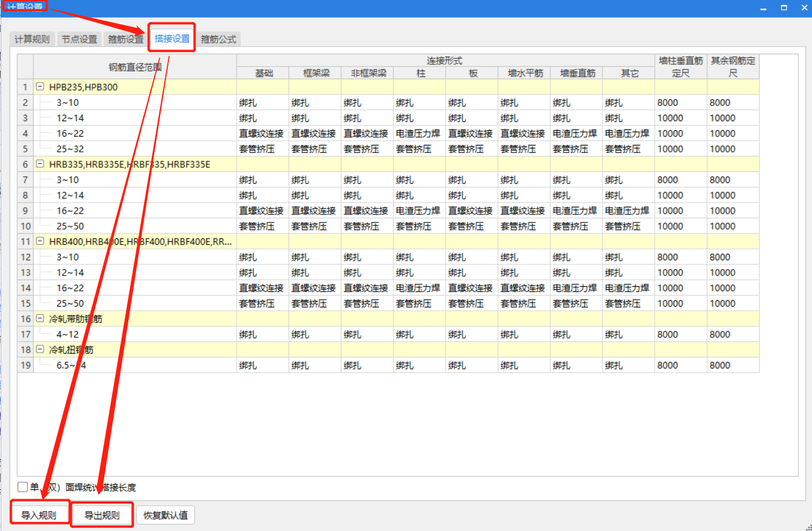Click the 钢筋直径范围 header cell
The height and width of the screenshot is (531, 812).
(x=135, y=67)
